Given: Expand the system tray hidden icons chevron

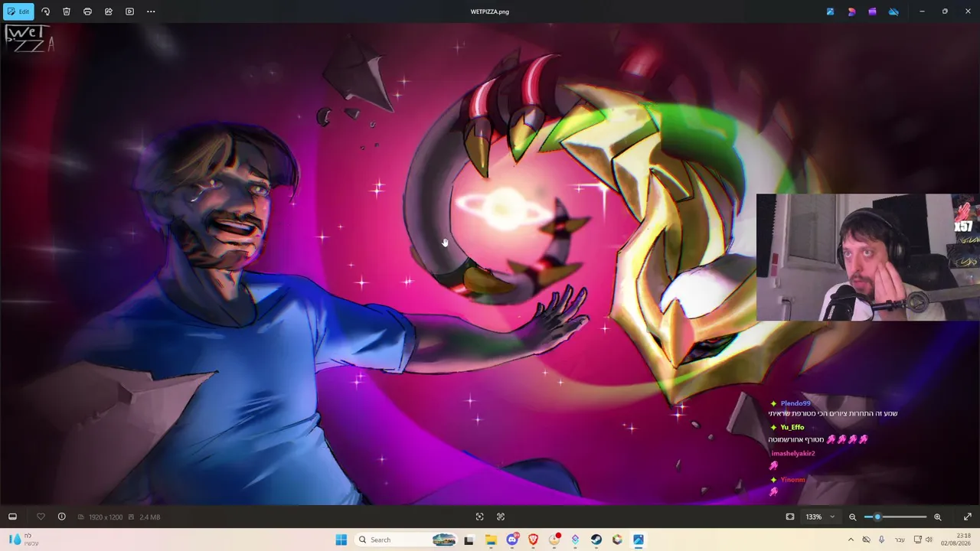Looking at the screenshot, I should pos(851,540).
